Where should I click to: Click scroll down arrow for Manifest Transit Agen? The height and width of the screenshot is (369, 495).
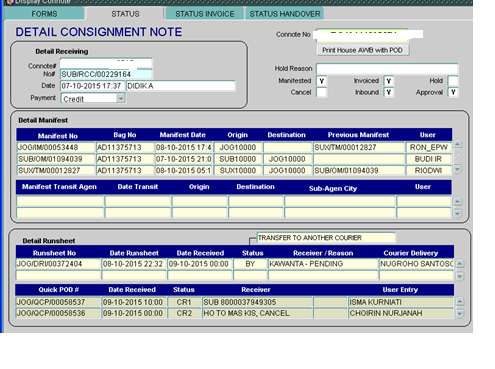(457, 213)
